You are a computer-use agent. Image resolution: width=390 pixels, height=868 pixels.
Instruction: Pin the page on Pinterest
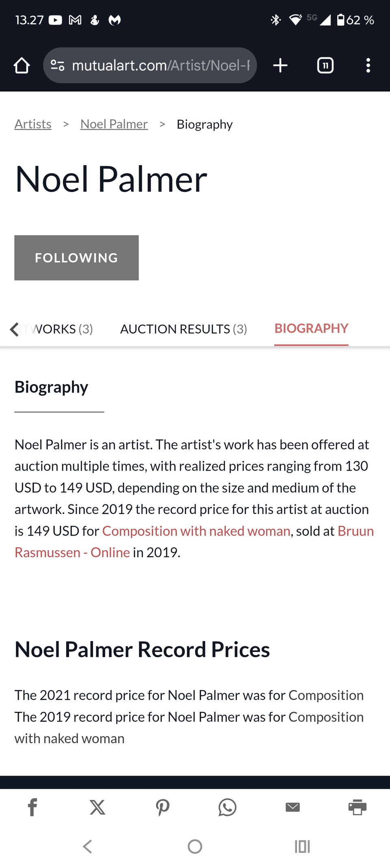tap(162, 807)
